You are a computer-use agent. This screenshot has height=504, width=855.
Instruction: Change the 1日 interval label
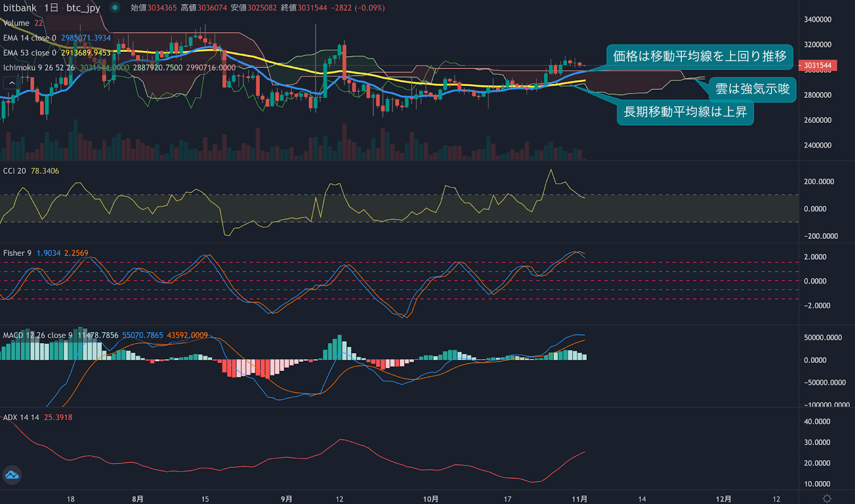click(51, 7)
